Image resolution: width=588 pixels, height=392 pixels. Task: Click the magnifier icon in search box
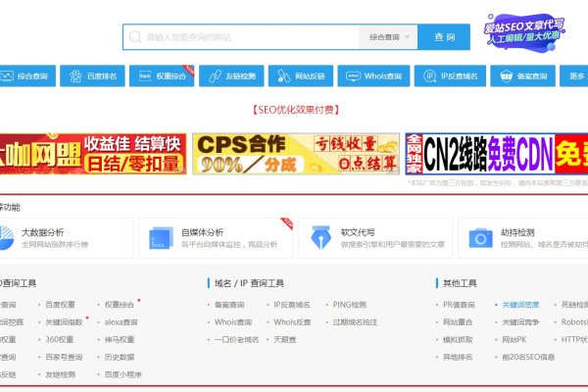pyautogui.click(x=135, y=37)
